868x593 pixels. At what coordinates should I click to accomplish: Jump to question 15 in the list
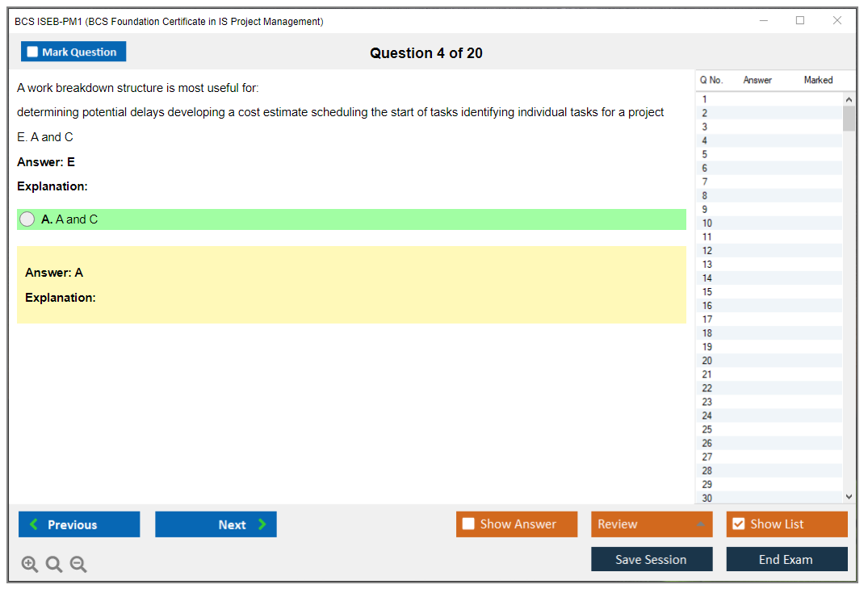tap(707, 291)
